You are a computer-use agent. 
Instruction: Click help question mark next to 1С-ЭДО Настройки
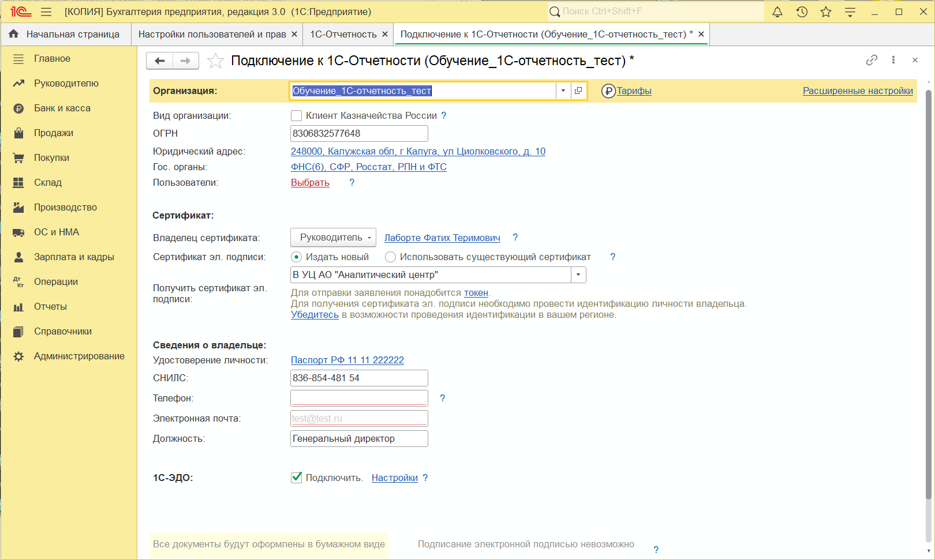point(425,478)
